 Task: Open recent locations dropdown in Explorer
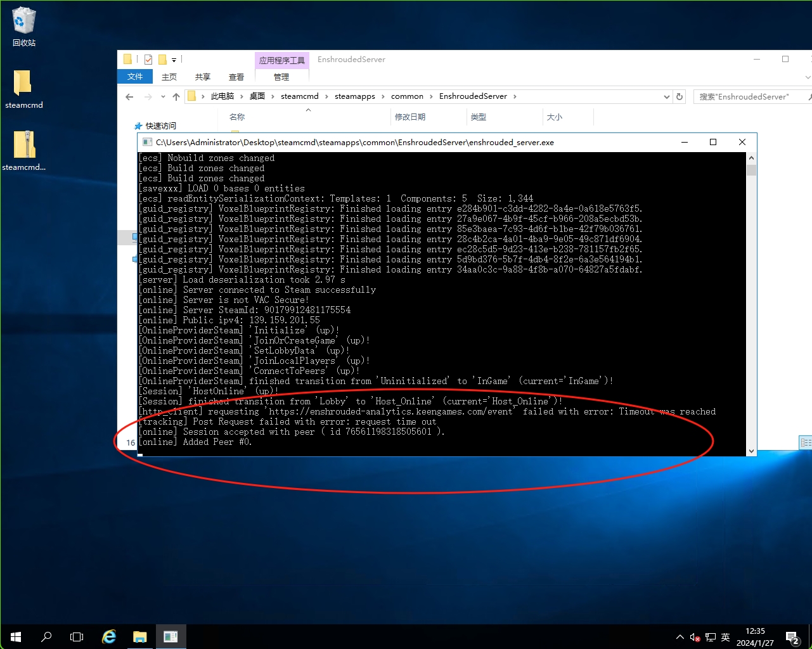pyautogui.click(x=163, y=97)
